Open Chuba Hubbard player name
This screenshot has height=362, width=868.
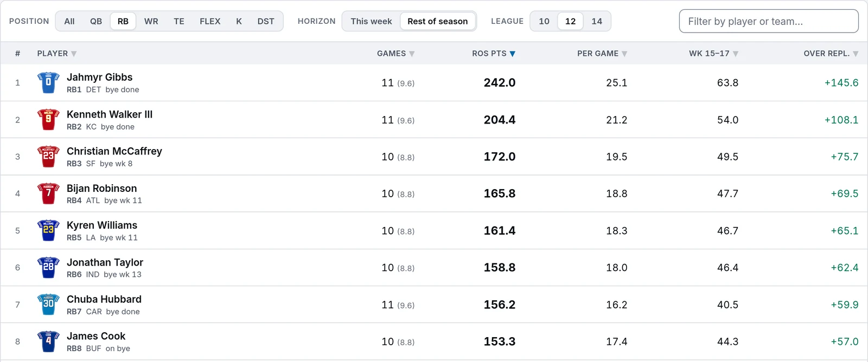click(x=104, y=299)
